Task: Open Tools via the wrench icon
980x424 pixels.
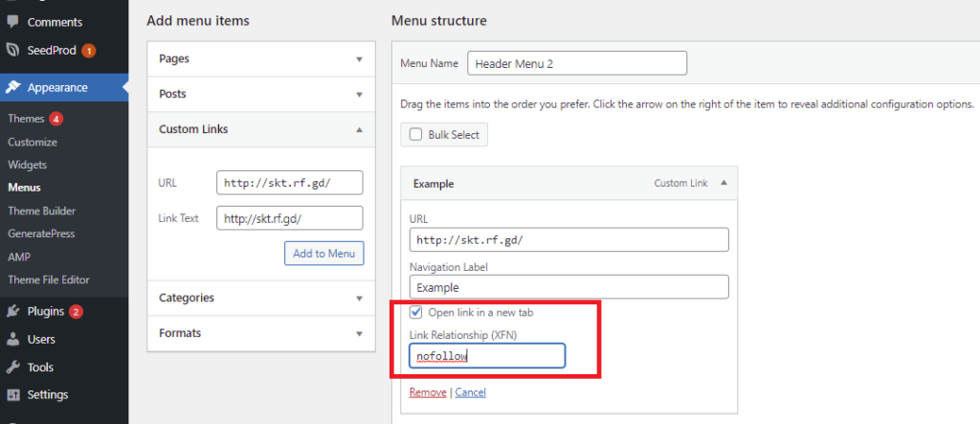Action: pos(11,368)
